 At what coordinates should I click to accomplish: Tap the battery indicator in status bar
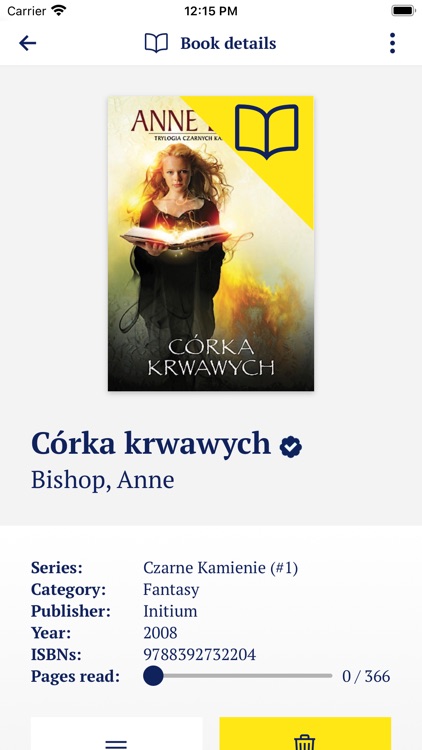403,11
